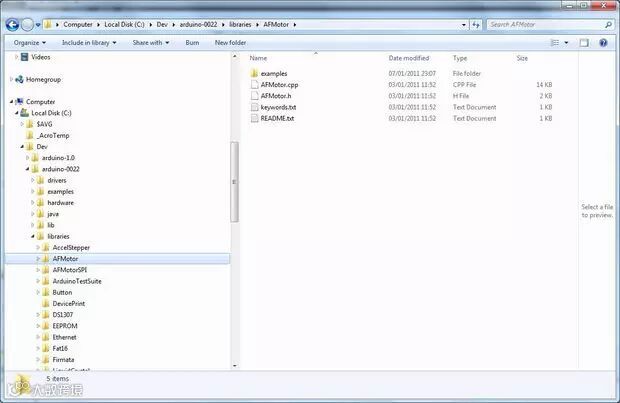The width and height of the screenshot is (620, 403).
Task: Select the _AcroTemp folder in tree
Action: (x=54, y=135)
